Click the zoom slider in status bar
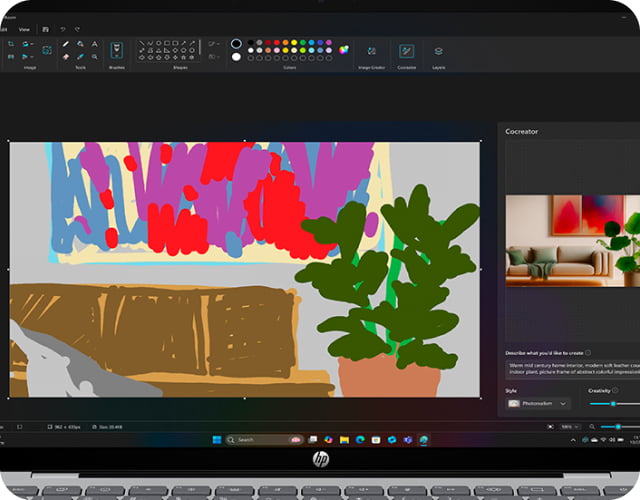640x500 pixels. pyautogui.click(x=618, y=427)
